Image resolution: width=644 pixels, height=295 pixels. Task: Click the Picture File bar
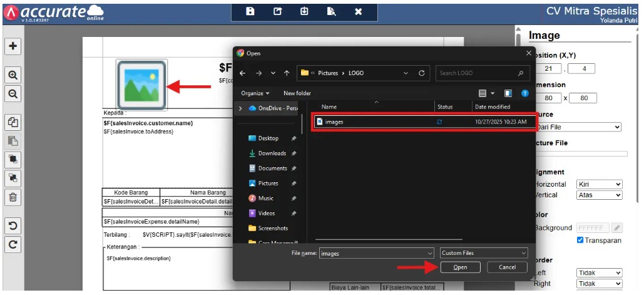coord(581,153)
